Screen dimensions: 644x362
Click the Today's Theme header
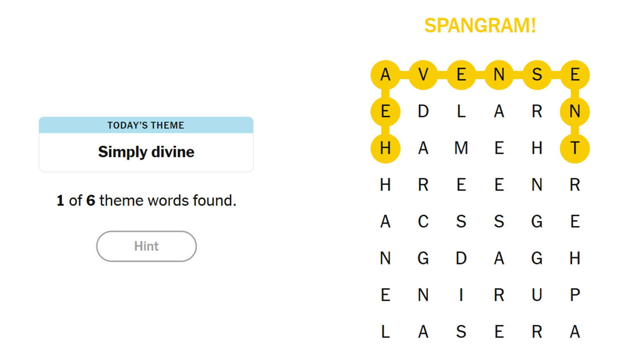pos(146,125)
